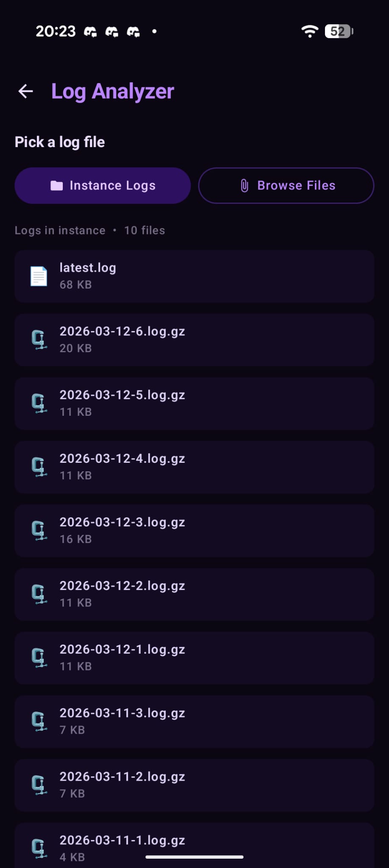Tap the document icon next to latest.log
Image resolution: width=389 pixels, height=868 pixels.
[38, 276]
